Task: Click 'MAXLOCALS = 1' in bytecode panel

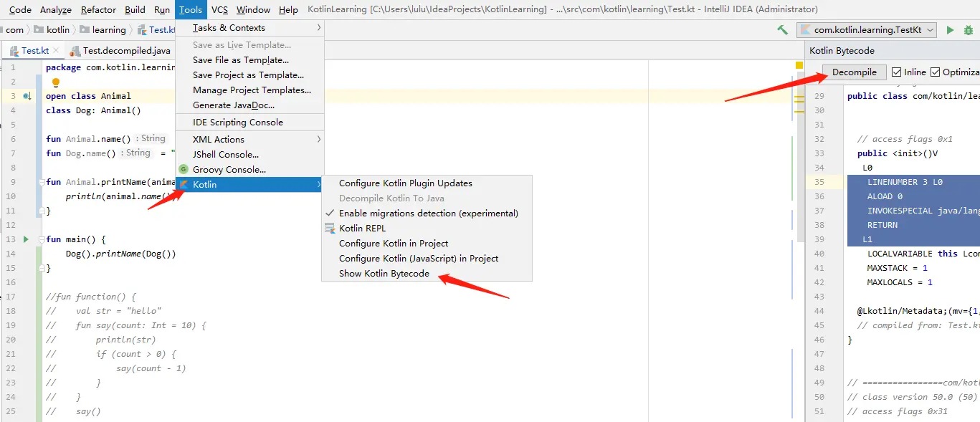Action: click(900, 282)
